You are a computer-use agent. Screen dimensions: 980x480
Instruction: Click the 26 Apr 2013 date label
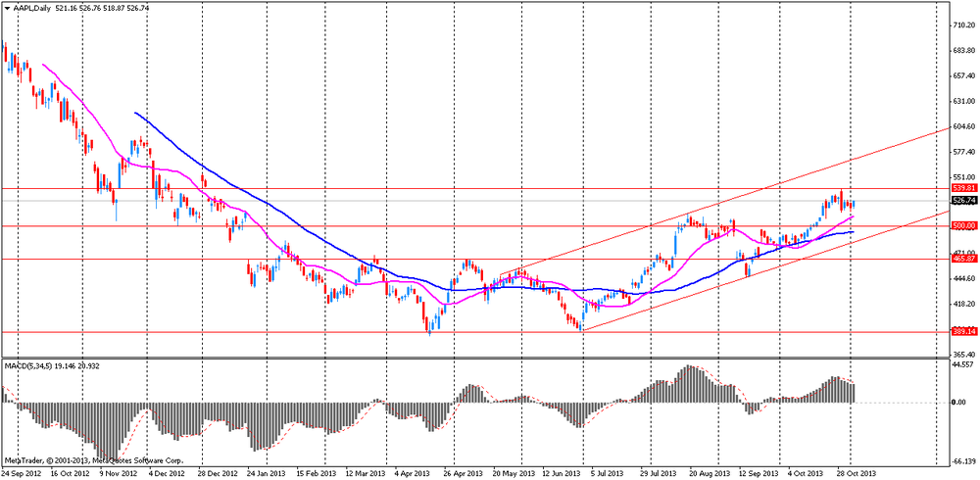[465, 474]
